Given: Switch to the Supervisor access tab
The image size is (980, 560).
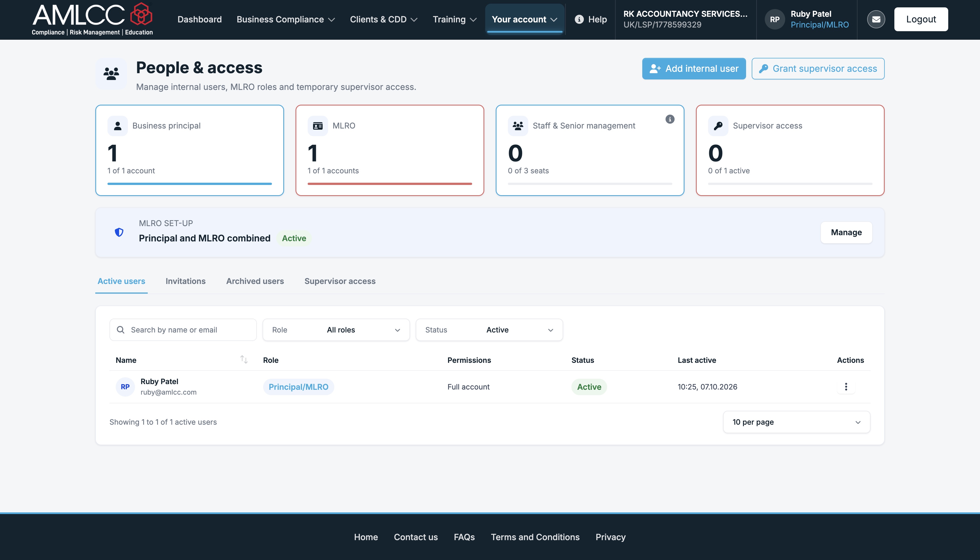Looking at the screenshot, I should 340,281.
